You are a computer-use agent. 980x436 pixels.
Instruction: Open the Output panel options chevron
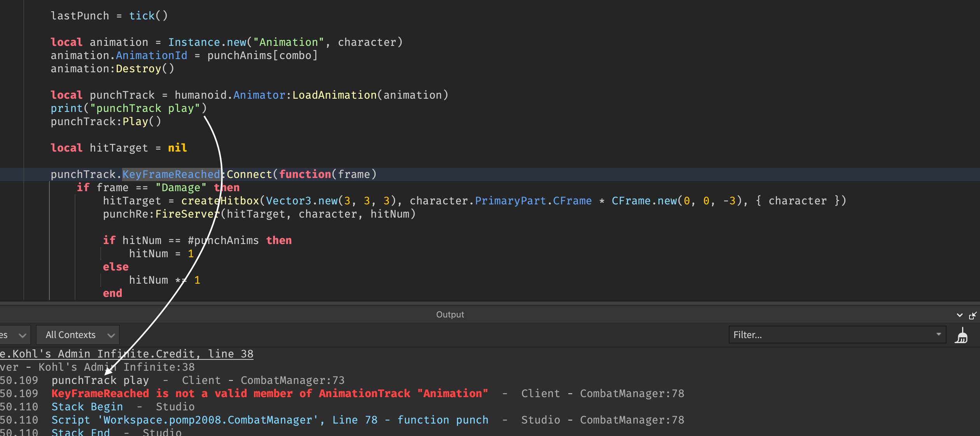point(959,315)
